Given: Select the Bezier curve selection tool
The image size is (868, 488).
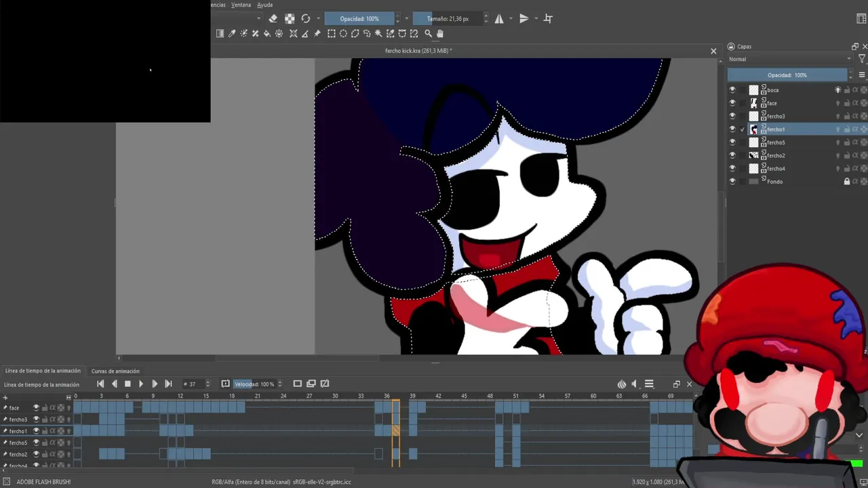Looking at the screenshot, I should 402,33.
